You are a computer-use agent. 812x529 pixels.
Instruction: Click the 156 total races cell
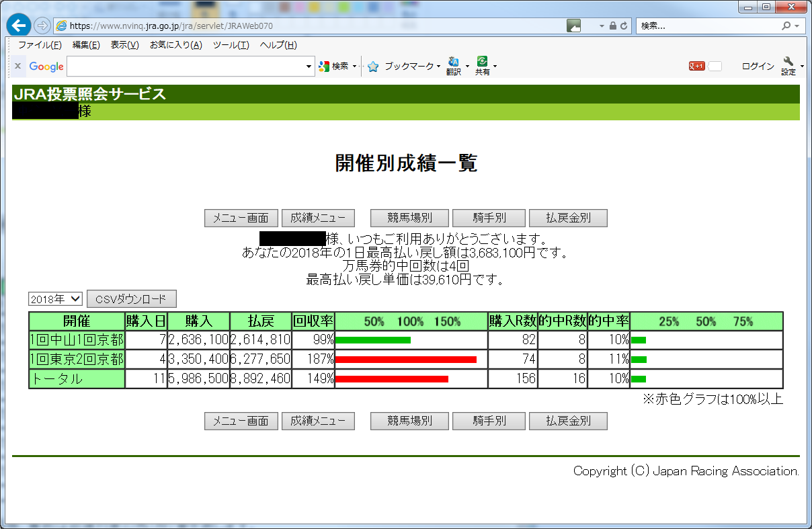(512, 379)
